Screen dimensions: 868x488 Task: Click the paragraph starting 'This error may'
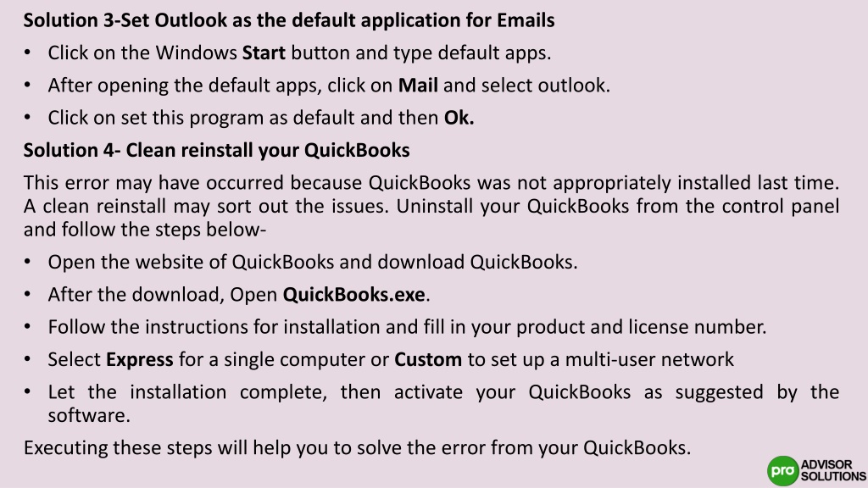[x=431, y=206]
